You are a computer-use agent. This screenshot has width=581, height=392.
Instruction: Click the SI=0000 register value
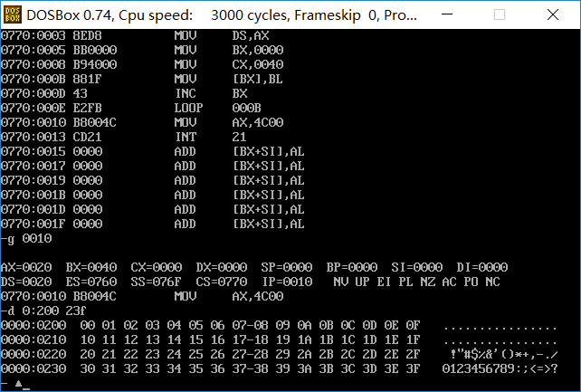(417, 267)
